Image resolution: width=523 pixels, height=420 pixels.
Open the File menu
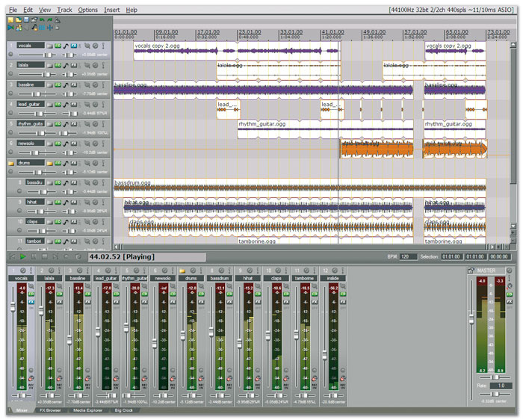(13, 10)
